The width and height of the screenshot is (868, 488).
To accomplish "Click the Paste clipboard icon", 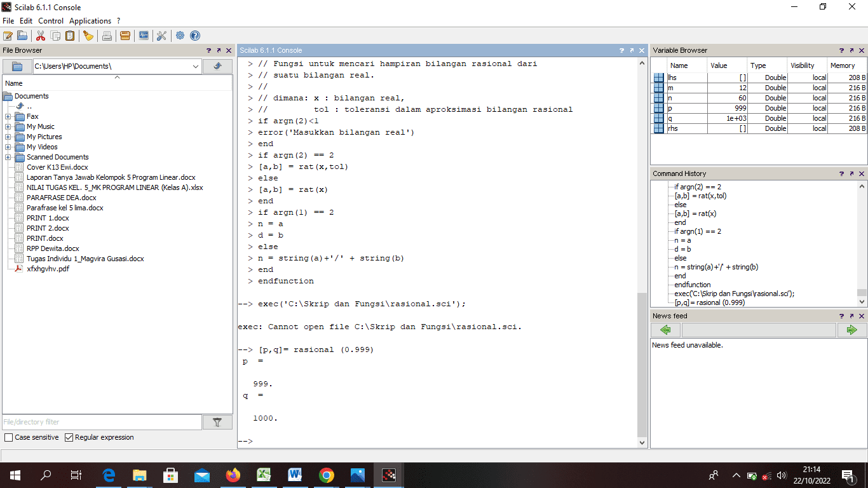I will click(x=70, y=36).
